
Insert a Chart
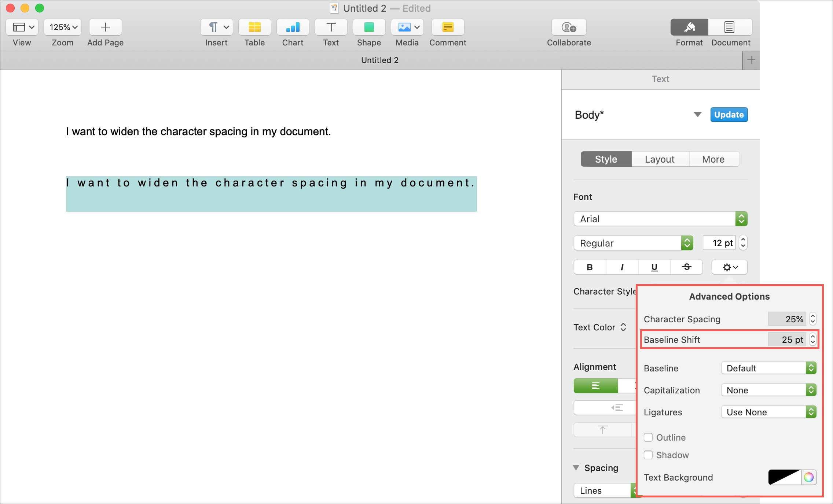tap(293, 27)
